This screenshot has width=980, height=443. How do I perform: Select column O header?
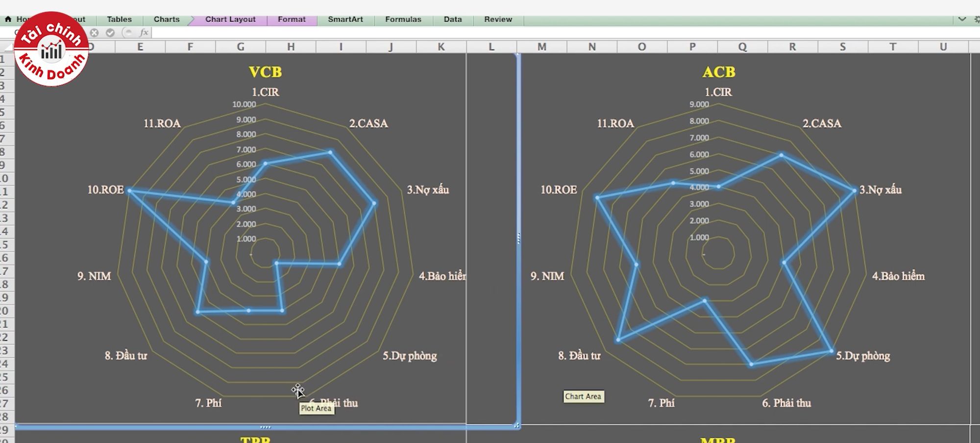(642, 47)
